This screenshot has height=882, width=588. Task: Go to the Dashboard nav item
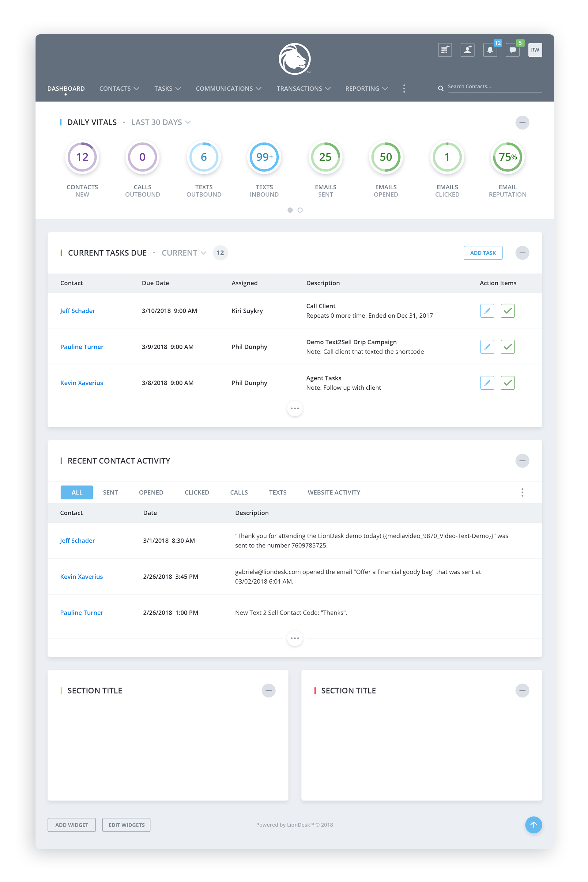[x=66, y=89]
